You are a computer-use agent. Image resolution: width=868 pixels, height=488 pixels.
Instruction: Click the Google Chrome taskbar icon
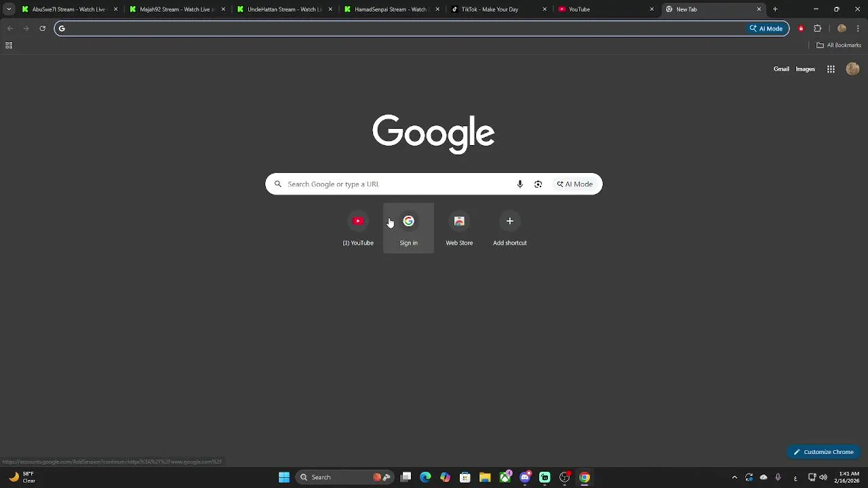[585, 477]
